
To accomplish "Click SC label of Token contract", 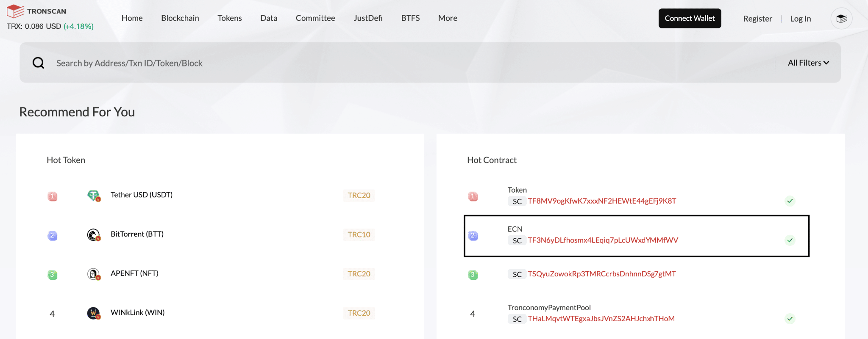I will [x=517, y=201].
